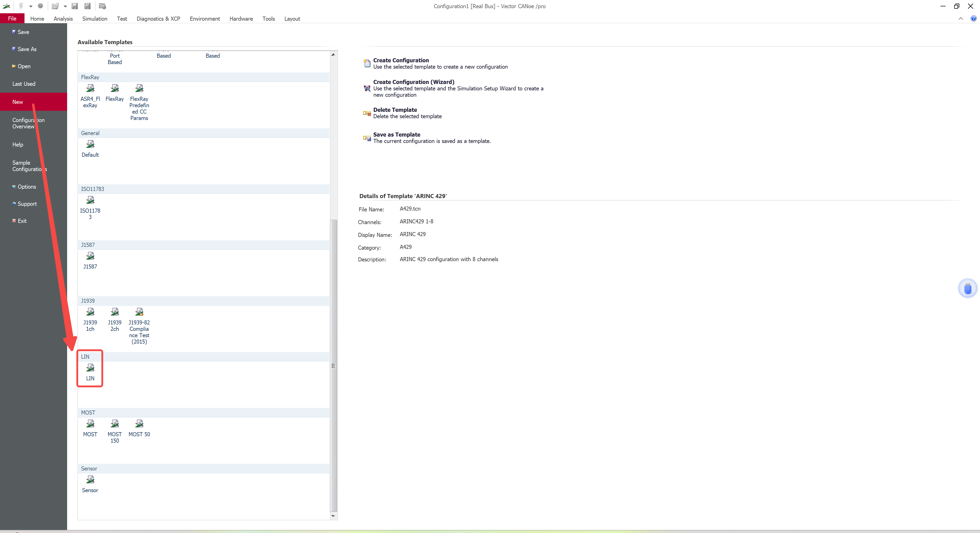Click the lightning start measurement icon
The height and width of the screenshot is (533, 980).
21,6
